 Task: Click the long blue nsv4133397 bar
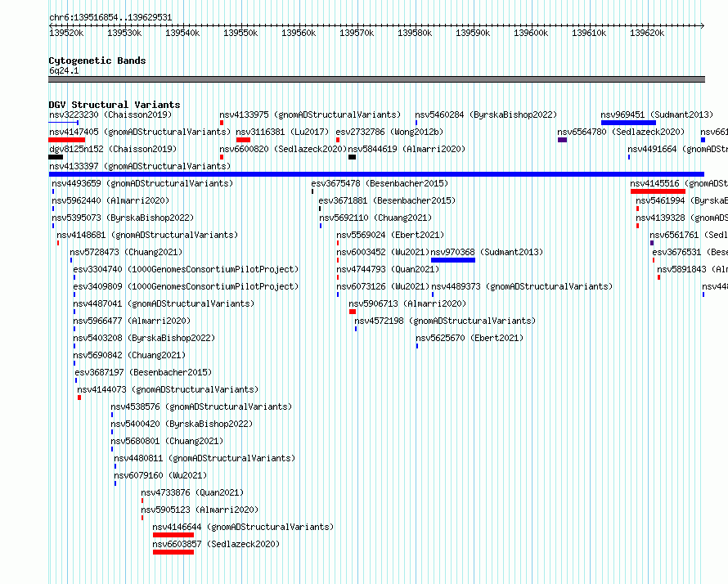coord(376,174)
